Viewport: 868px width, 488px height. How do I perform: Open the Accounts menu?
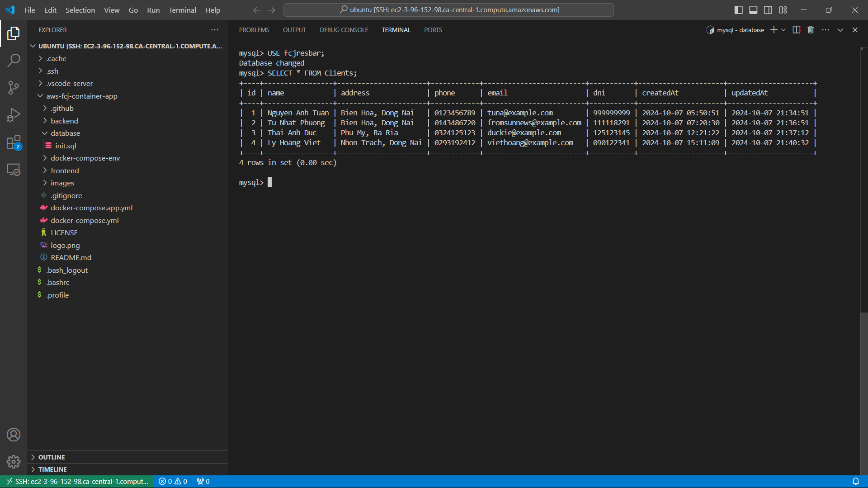14,435
